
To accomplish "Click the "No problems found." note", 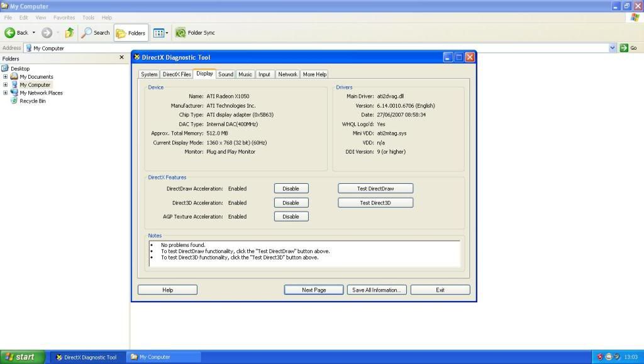I will [183, 245].
